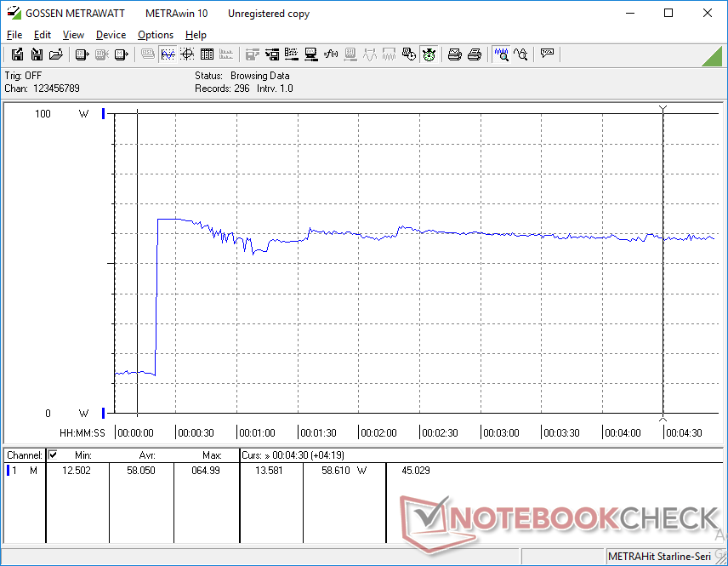Click the METRAwin application title icon
This screenshot has width=728, height=566.
14,13
